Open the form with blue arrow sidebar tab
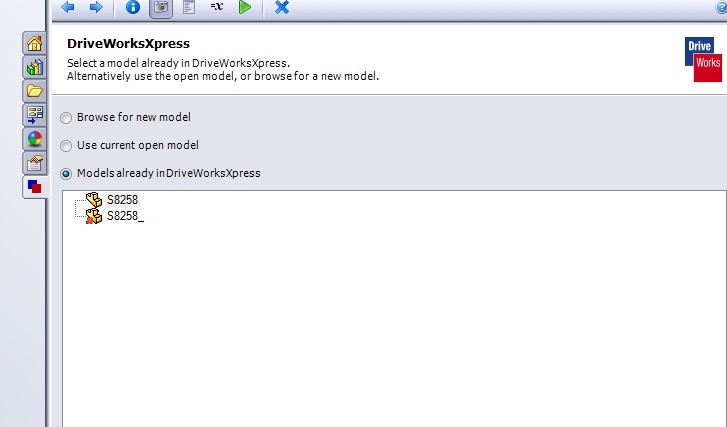The width and height of the screenshot is (727, 427). [34, 115]
